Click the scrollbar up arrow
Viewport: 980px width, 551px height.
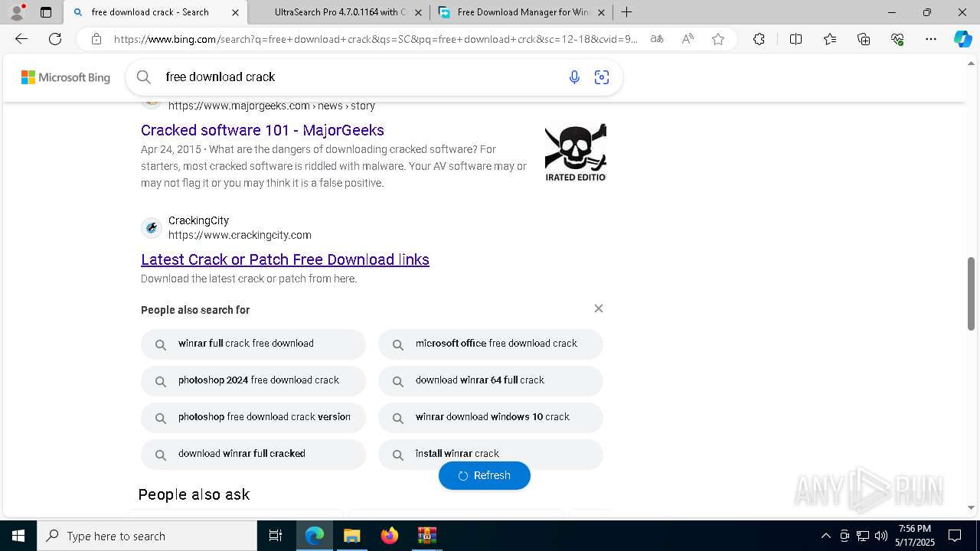[971, 63]
